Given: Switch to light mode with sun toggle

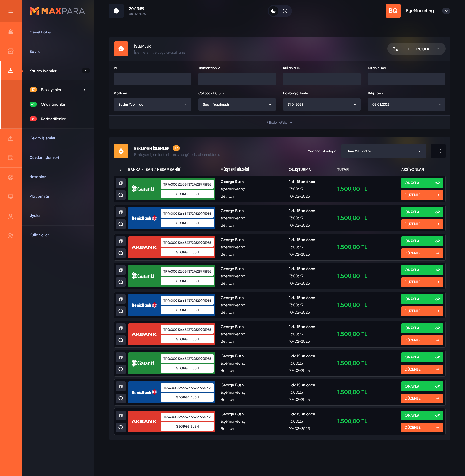Looking at the screenshot, I should point(285,11).
